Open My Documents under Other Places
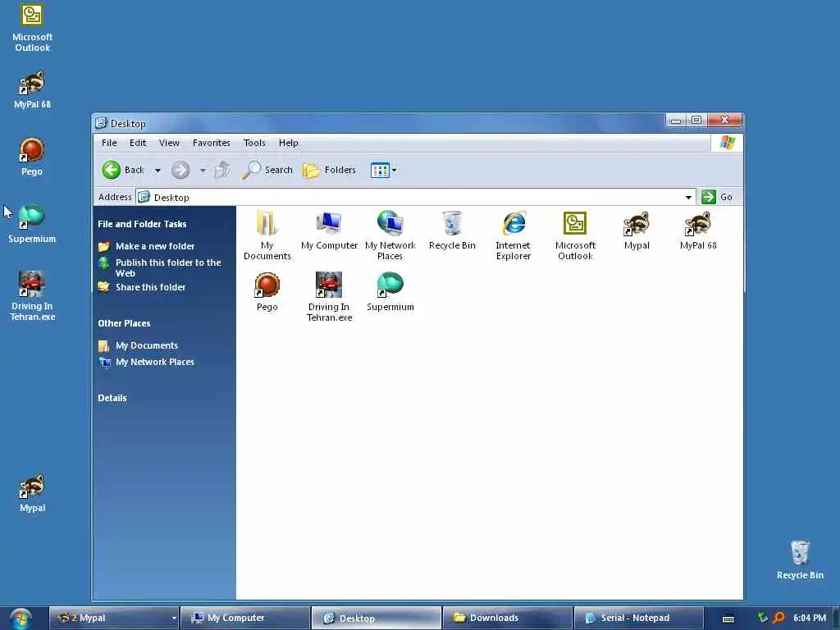This screenshot has height=630, width=840. pos(146,345)
